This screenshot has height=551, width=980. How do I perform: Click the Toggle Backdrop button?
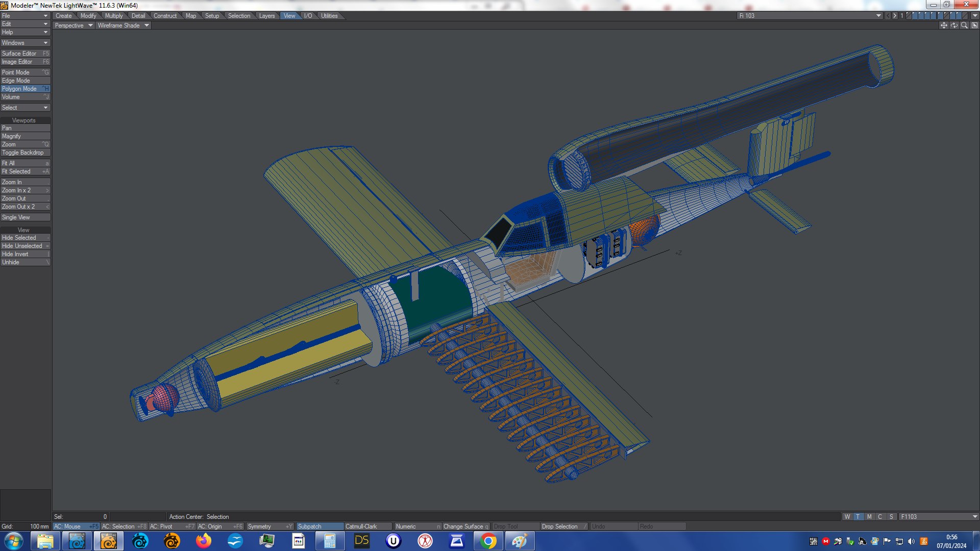click(26, 153)
